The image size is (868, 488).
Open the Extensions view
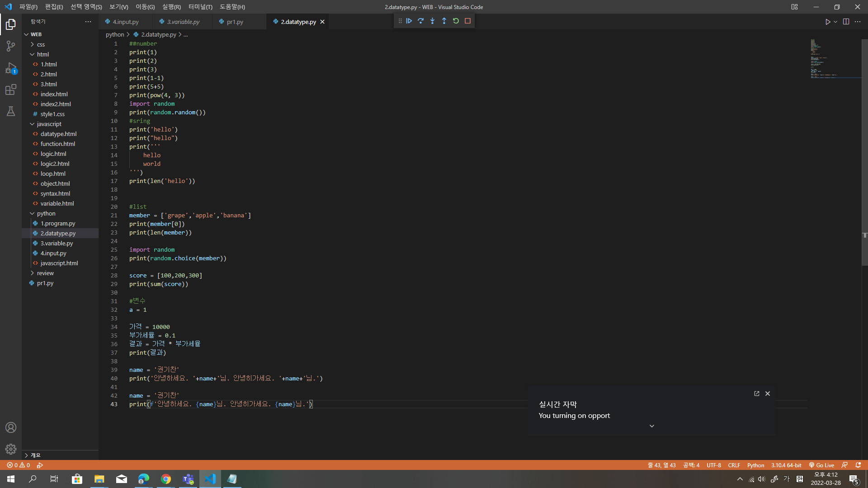click(11, 89)
